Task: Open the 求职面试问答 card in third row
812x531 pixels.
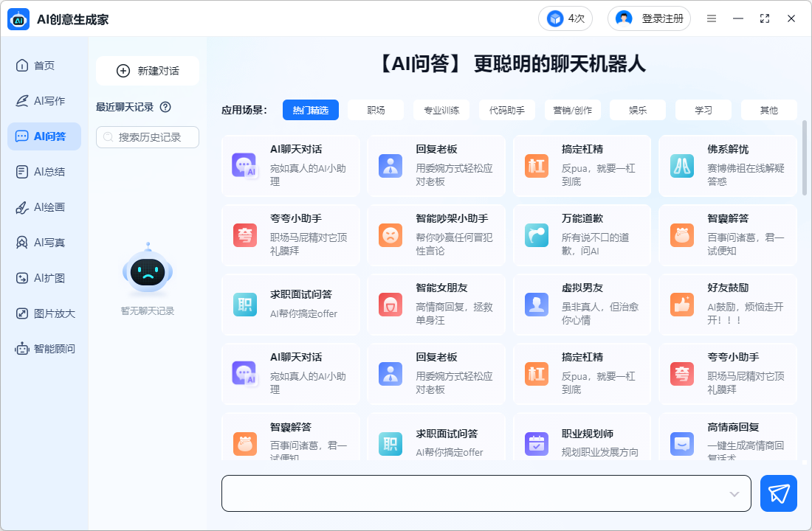Action: 291,305
